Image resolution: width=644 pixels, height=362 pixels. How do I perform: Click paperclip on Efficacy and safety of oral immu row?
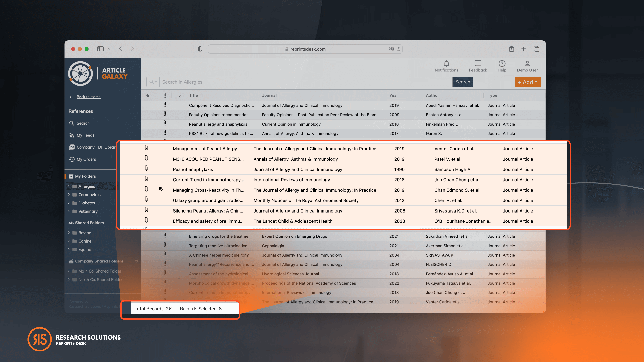(146, 220)
